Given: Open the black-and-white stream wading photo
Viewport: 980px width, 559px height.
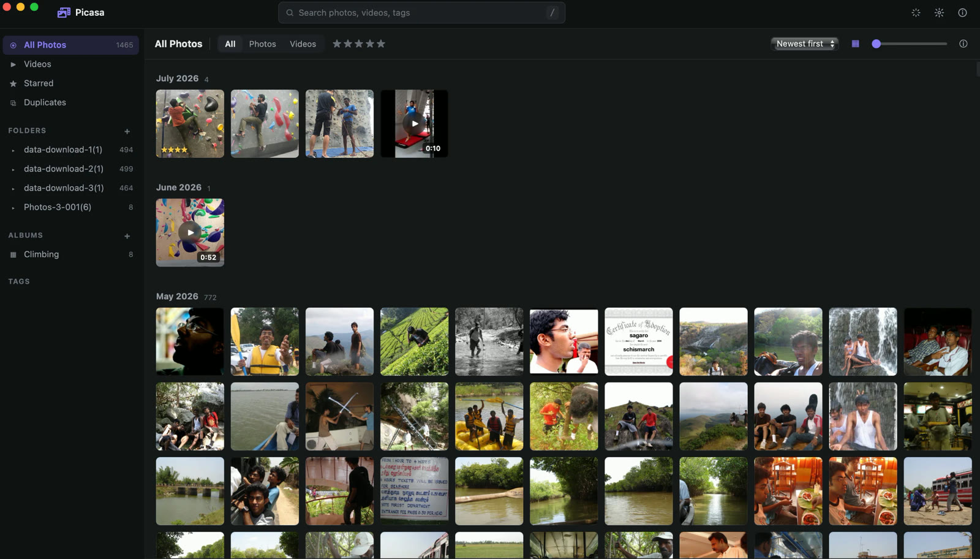Looking at the screenshot, I should pos(489,341).
